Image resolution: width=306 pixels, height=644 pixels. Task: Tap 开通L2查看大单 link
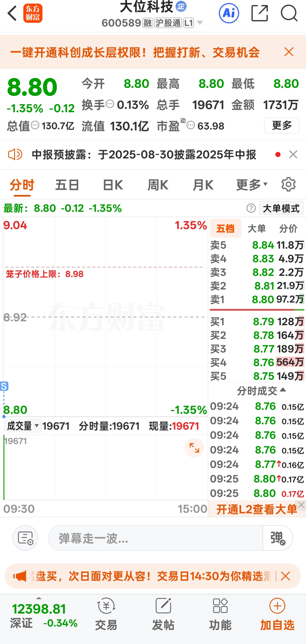coord(256,509)
